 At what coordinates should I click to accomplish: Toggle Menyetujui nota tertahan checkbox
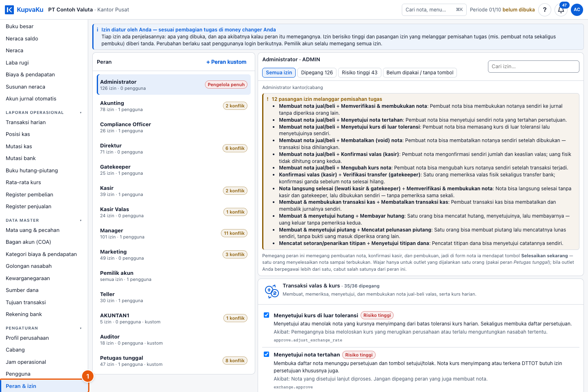[267, 354]
